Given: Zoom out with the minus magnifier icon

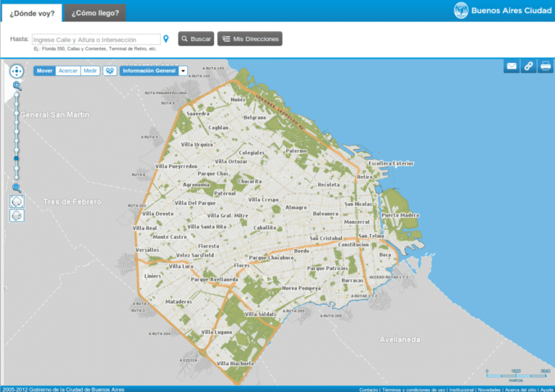Looking at the screenshot, I should coord(17,188).
